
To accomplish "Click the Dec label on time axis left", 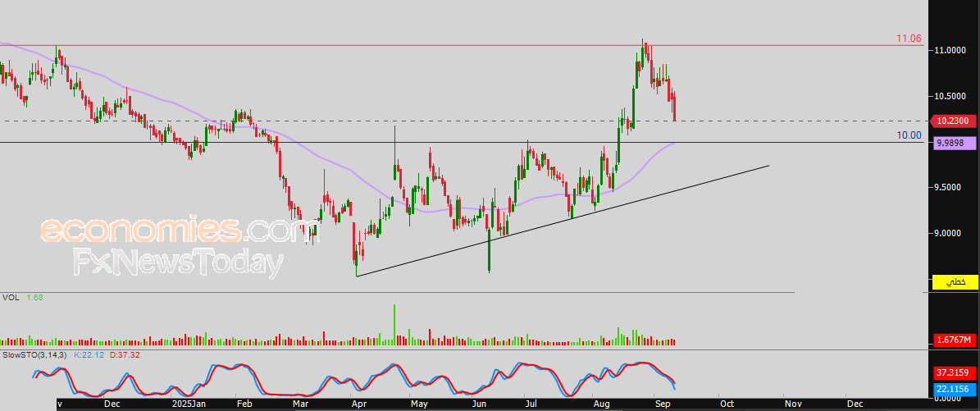I will click(x=113, y=404).
